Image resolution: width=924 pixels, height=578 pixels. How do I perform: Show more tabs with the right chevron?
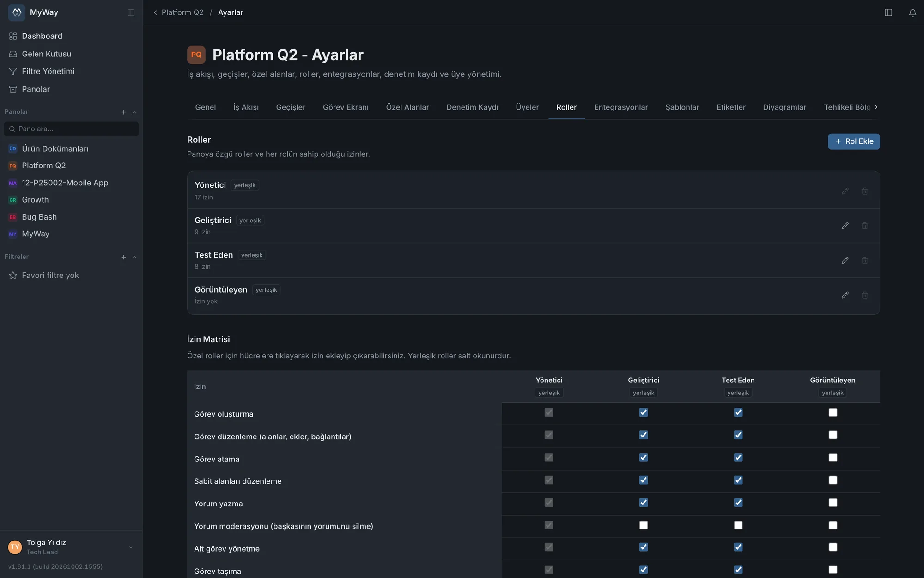tap(875, 107)
